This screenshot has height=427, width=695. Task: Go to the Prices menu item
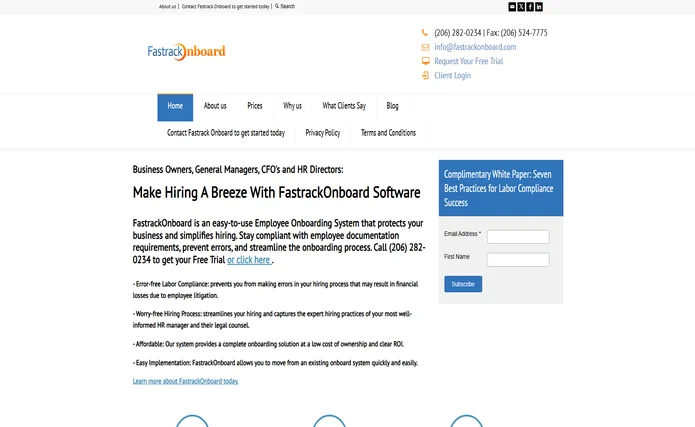click(x=255, y=106)
